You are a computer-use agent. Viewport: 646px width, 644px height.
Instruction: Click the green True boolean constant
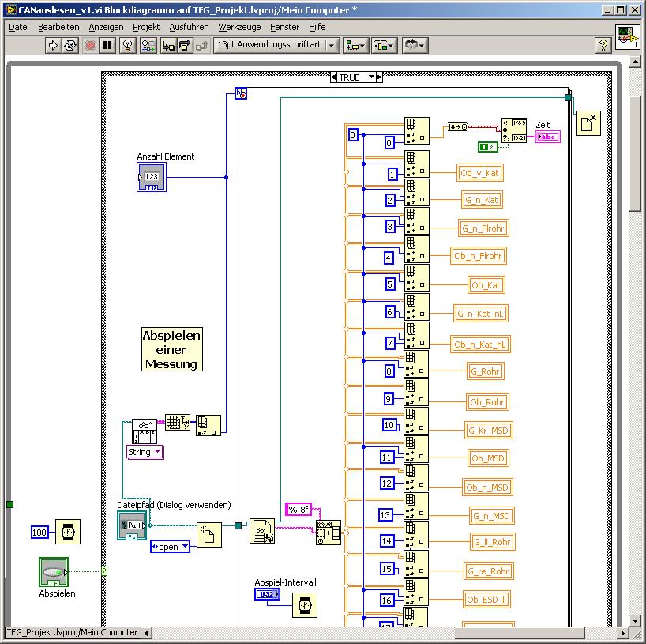click(488, 147)
